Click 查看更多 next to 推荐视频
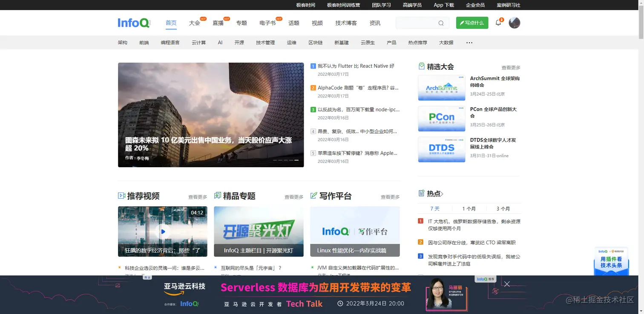This screenshot has height=314, width=644. coord(198,197)
